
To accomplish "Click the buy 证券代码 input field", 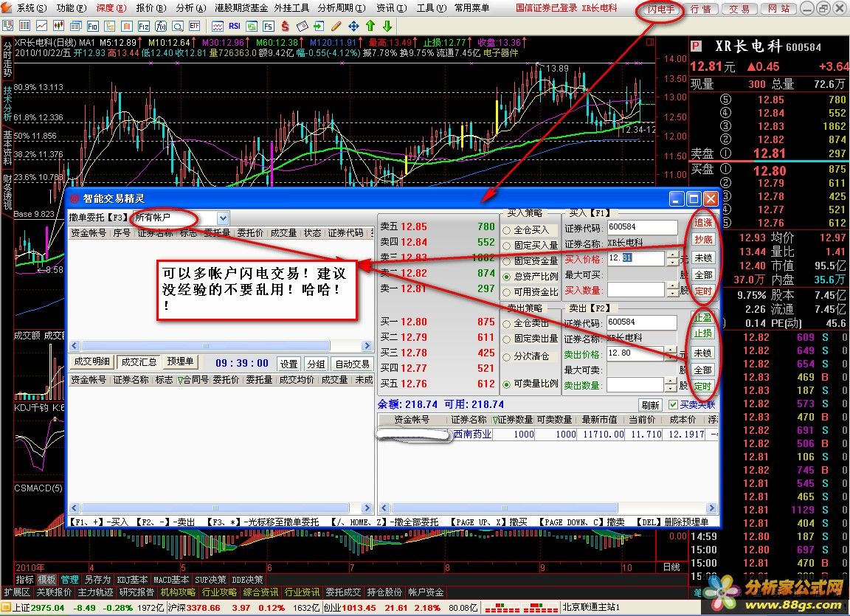I will click(642, 227).
